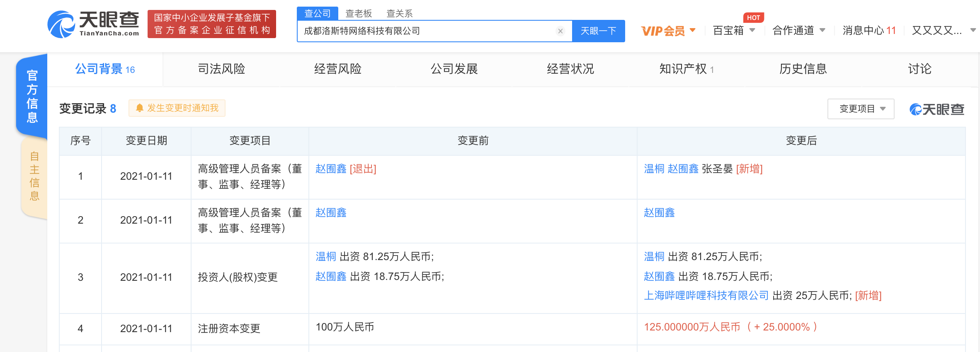Open 温桐 link in row 3 变更后
Viewport: 980px width, 352px height.
654,257
